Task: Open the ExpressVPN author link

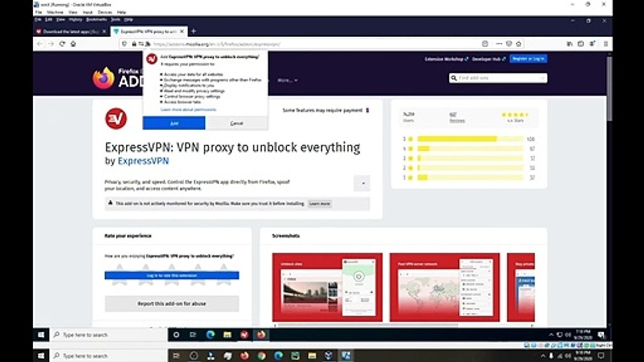Action: (143, 161)
